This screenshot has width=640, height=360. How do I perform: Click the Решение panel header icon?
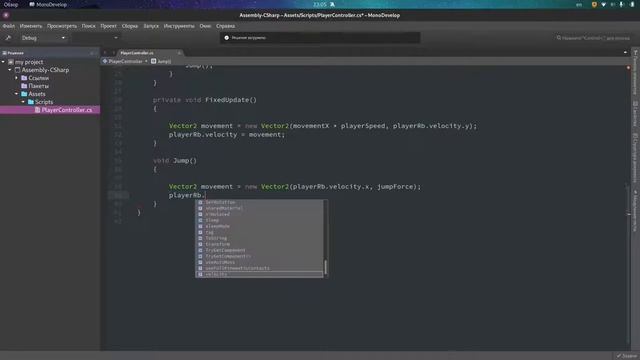point(4,53)
